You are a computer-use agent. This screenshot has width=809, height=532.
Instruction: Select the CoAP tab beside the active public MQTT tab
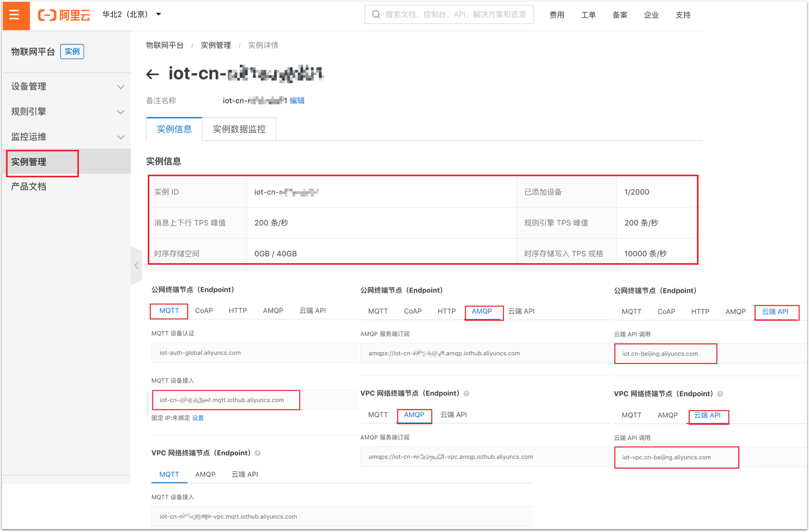(204, 310)
